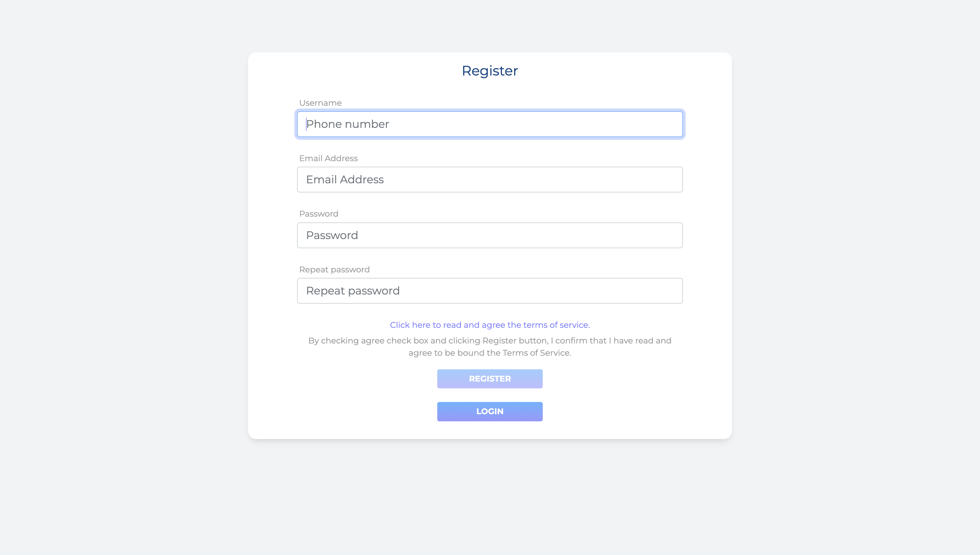The height and width of the screenshot is (555, 980).
Task: Click the Username label above the first field
Action: pos(320,103)
